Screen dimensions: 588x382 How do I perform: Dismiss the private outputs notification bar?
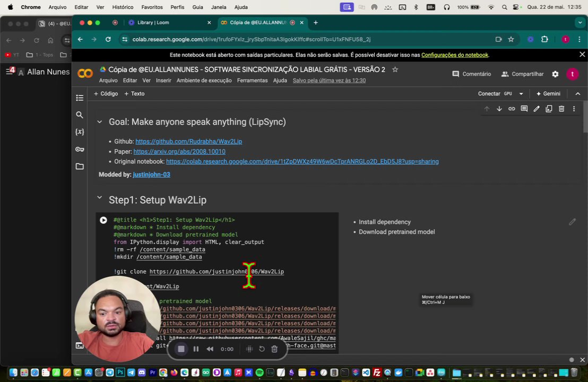(582, 55)
